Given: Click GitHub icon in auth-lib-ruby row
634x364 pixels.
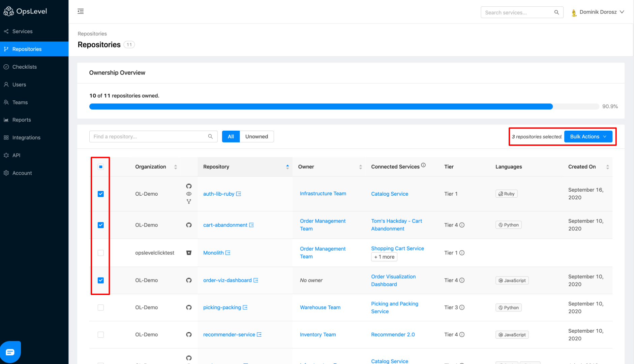Looking at the screenshot, I should tap(189, 186).
